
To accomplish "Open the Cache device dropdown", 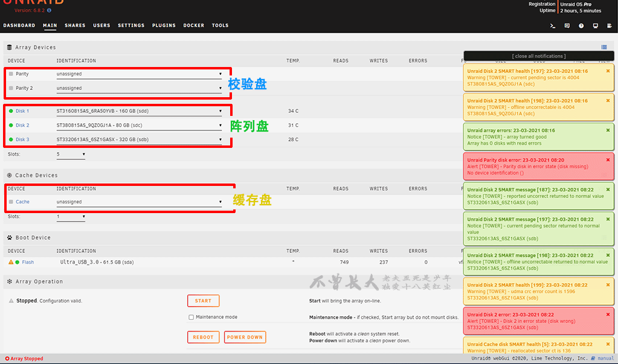I will 139,202.
